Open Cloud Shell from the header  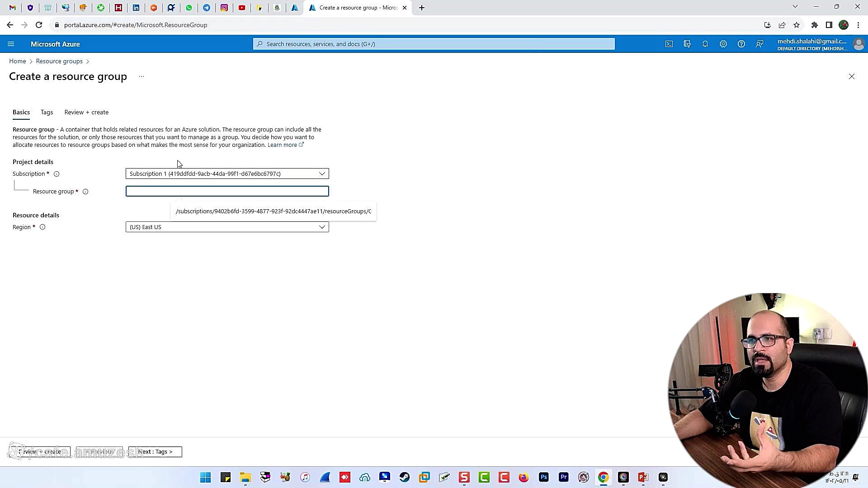point(669,44)
